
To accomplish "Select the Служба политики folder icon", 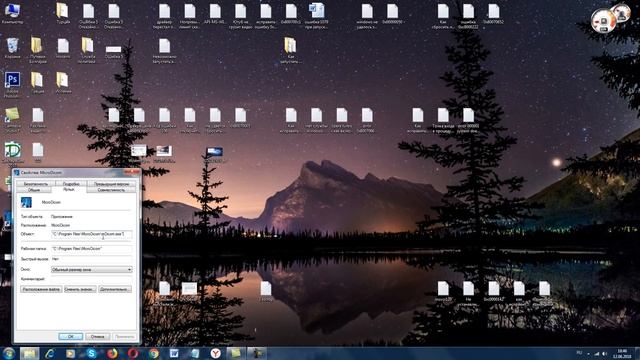I will tap(87, 50).
